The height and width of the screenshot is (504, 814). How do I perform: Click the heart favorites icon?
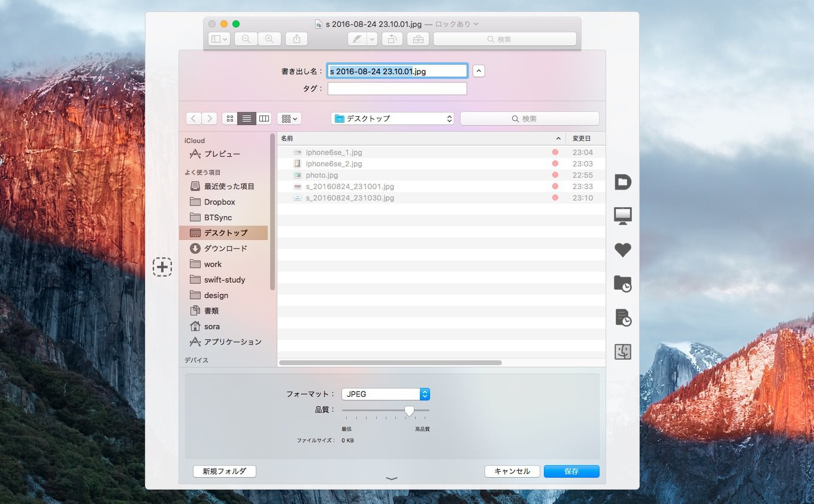623,250
